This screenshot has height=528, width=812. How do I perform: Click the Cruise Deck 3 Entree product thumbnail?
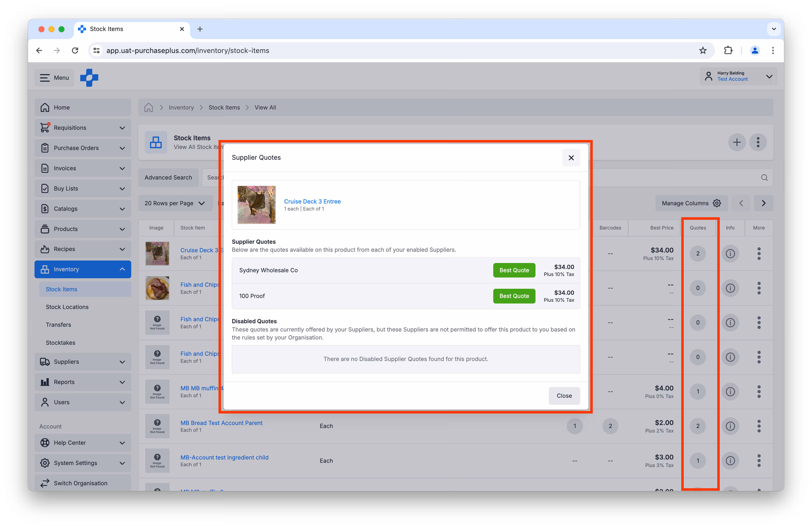coord(256,205)
